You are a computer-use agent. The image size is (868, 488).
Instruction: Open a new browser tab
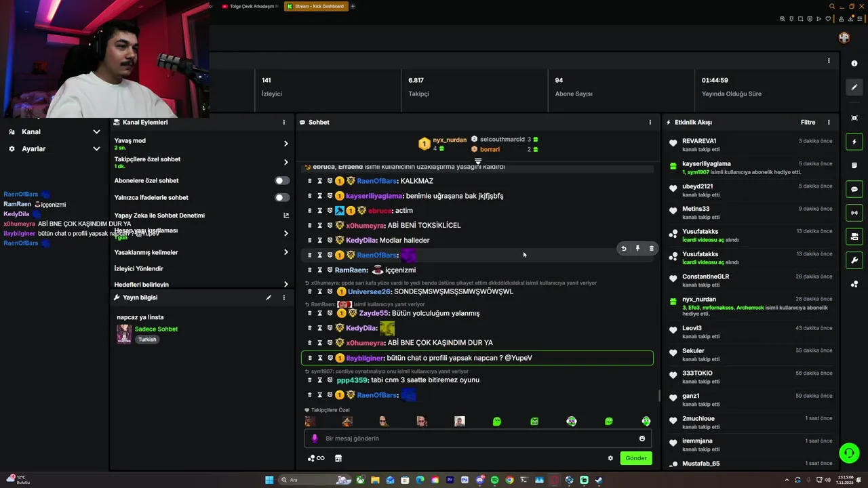(353, 6)
